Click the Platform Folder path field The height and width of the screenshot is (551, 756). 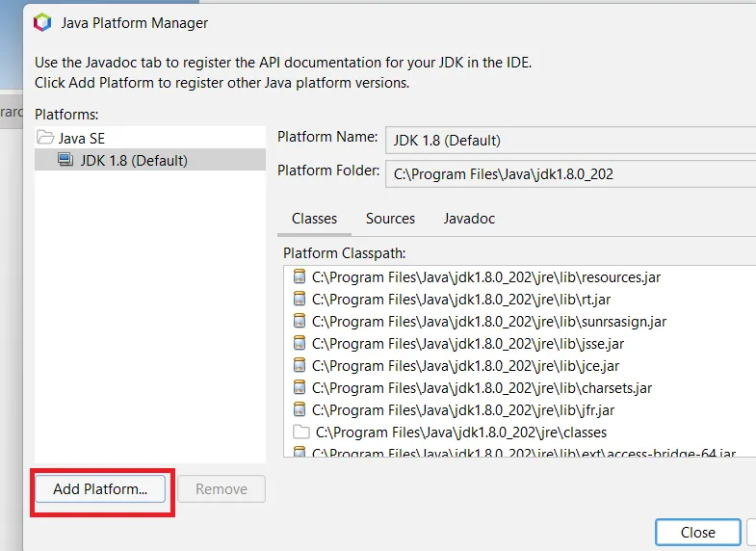tap(570, 174)
